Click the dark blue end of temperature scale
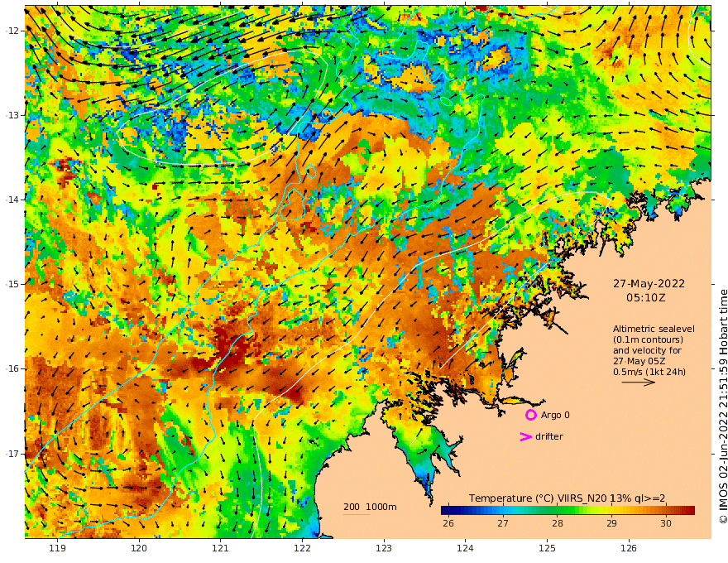This screenshot has width=728, height=563. coord(447,510)
